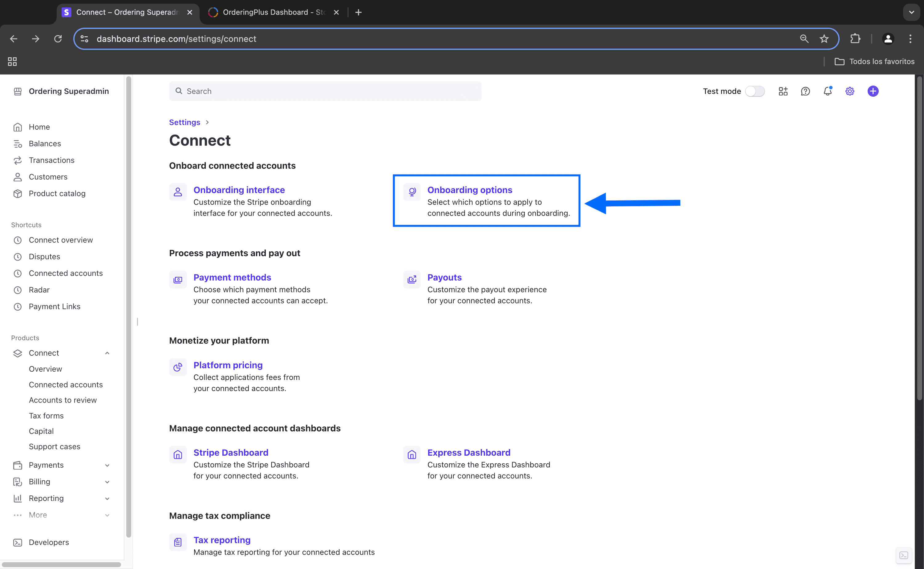Open Tax forms under Connect
Screen dimensions: 924x569
(x=46, y=415)
